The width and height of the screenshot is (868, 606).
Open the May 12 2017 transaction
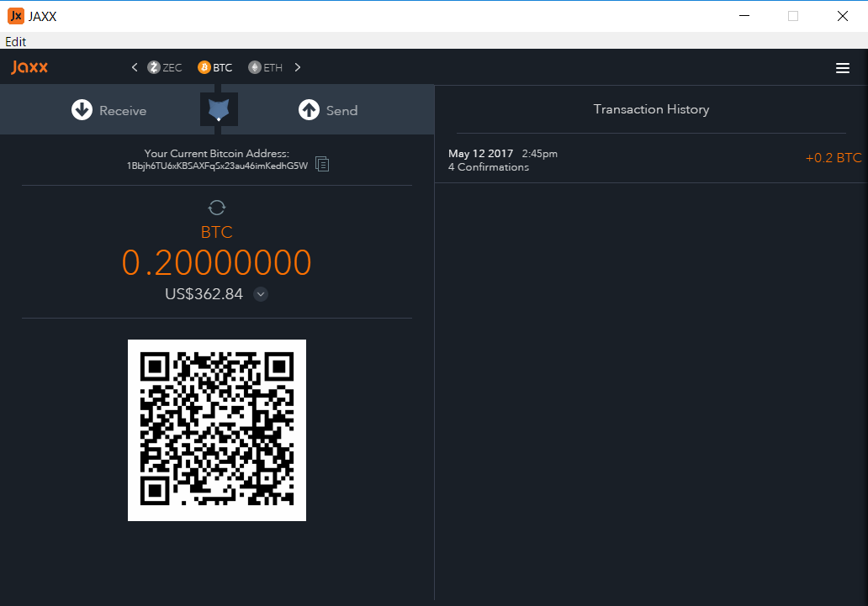651,160
